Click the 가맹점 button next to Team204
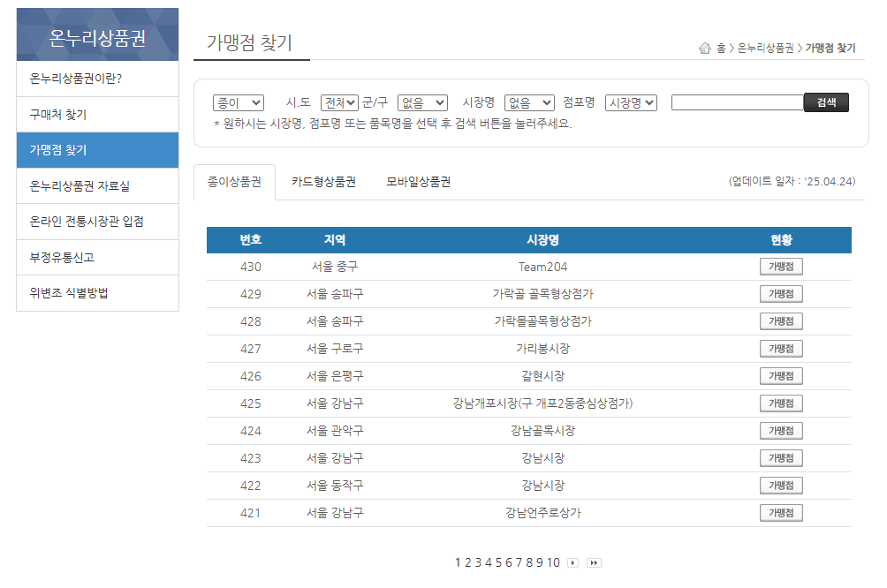Image resolution: width=887 pixels, height=588 pixels. click(x=781, y=266)
